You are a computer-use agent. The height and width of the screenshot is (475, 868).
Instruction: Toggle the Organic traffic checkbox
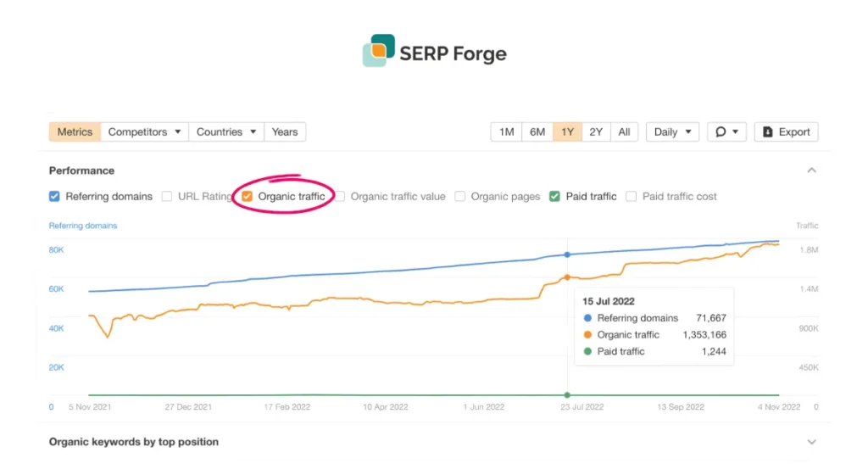pos(247,196)
